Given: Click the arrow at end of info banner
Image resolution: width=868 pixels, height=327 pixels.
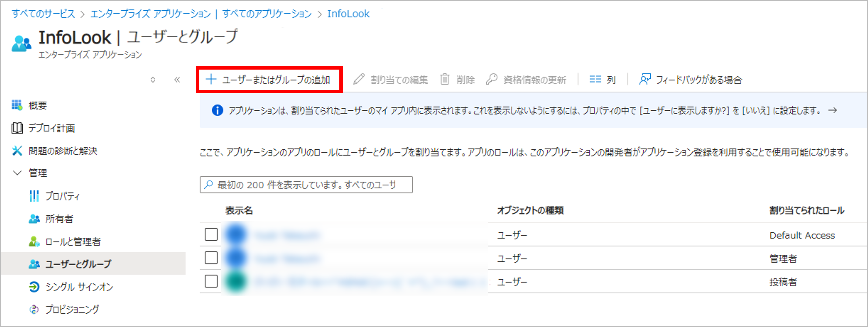Looking at the screenshot, I should coord(833,110).
